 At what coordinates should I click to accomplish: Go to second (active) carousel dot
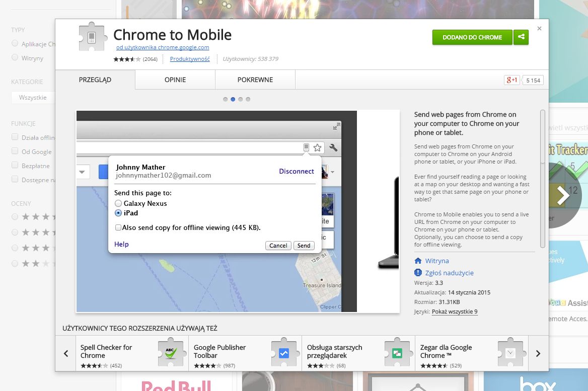point(233,99)
